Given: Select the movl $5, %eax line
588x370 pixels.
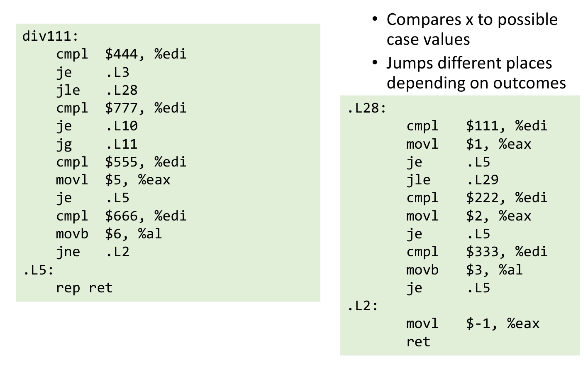Looking at the screenshot, I should click(x=113, y=180).
